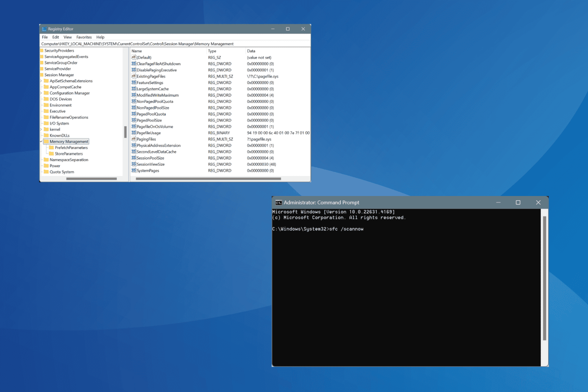The image size is (588, 392).
Task: Expand the kernel key arrow
Action: pos(41,129)
